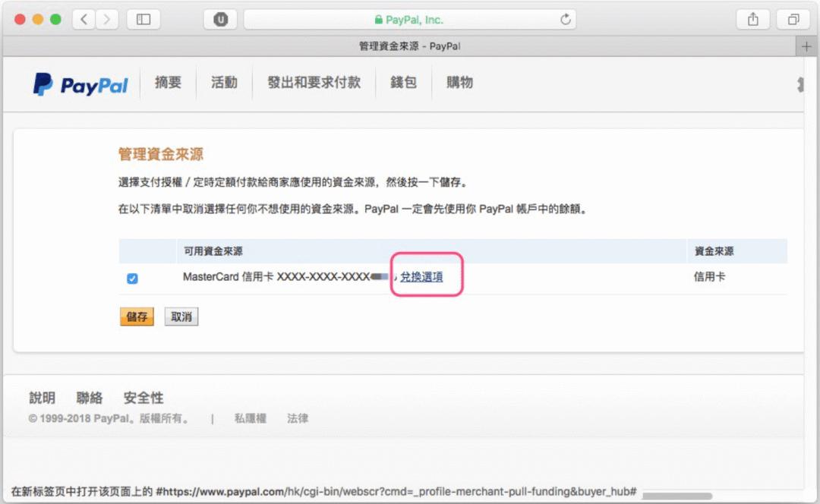Image resolution: width=820 pixels, height=504 pixels.
Task: Reload the PayPal page
Action: 565,19
